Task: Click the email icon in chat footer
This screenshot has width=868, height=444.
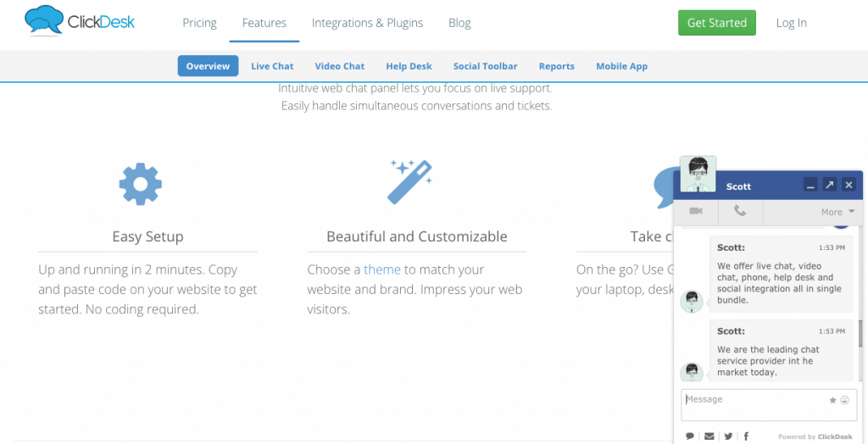Action: [x=709, y=436]
